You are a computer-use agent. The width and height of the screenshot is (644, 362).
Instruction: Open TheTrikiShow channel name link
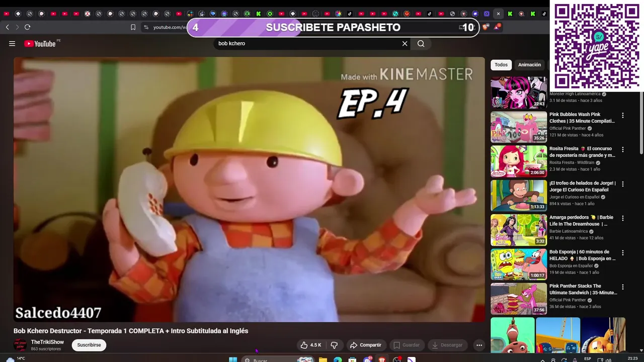pyautogui.click(x=47, y=342)
